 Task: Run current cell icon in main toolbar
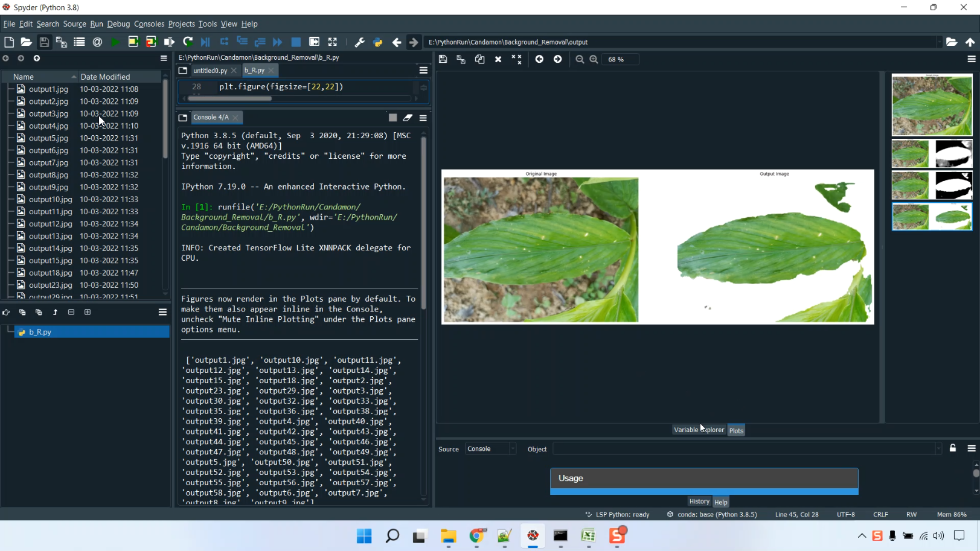[133, 42]
